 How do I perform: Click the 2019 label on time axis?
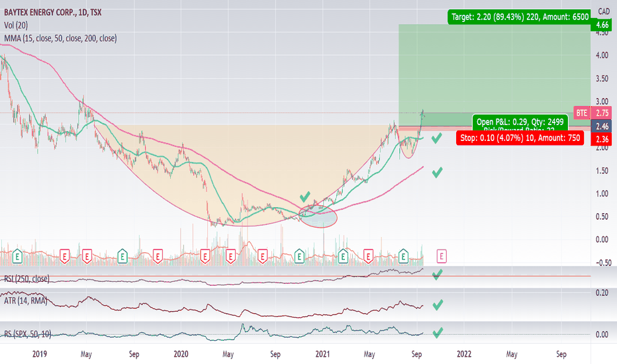pos(39,354)
